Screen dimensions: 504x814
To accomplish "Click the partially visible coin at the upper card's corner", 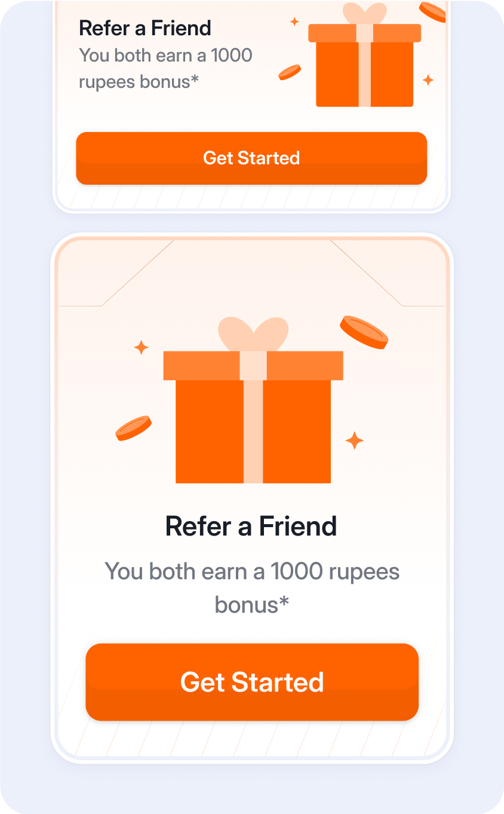I will (x=432, y=11).
